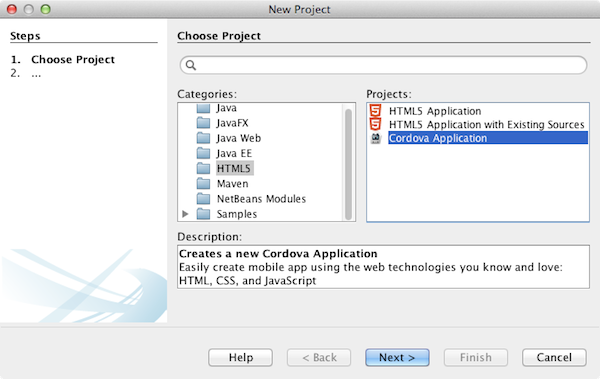The image size is (600, 379).
Task: Proceed with the Next button
Action: click(x=397, y=358)
